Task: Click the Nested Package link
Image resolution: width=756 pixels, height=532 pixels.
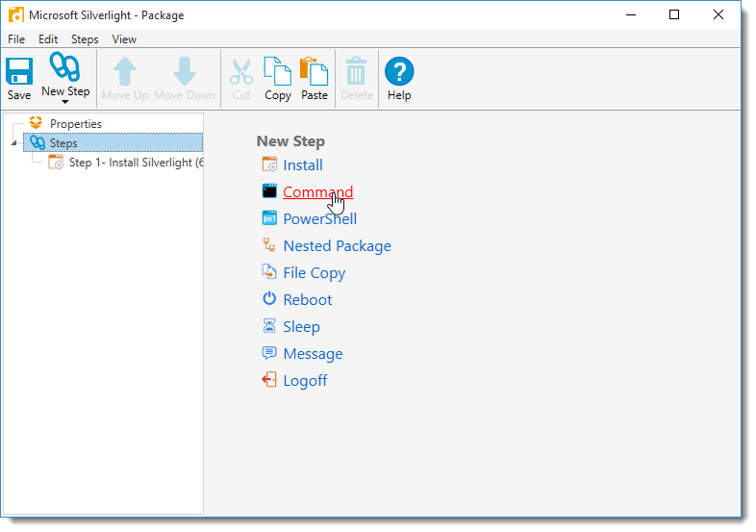Action: click(337, 246)
